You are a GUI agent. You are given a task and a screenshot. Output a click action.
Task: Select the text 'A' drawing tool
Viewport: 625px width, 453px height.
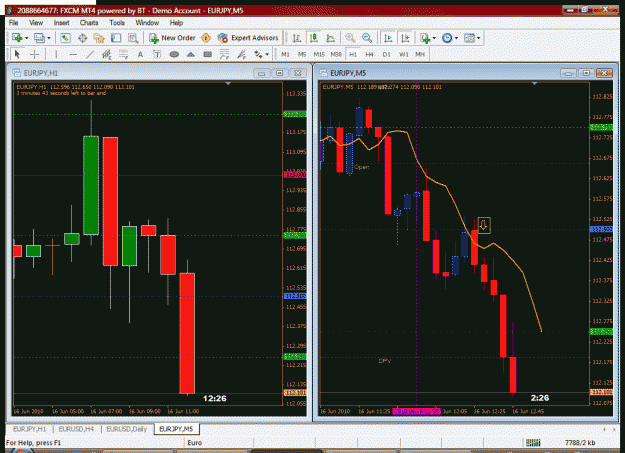click(x=140, y=54)
